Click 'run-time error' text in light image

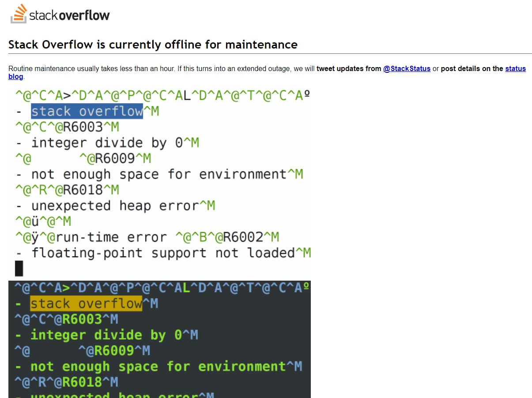click(x=111, y=237)
